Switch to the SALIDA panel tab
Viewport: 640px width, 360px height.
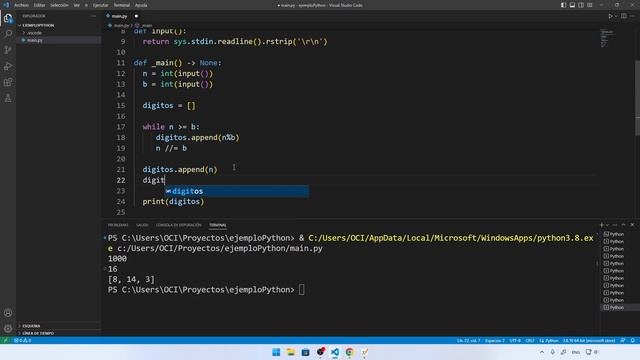(142, 225)
